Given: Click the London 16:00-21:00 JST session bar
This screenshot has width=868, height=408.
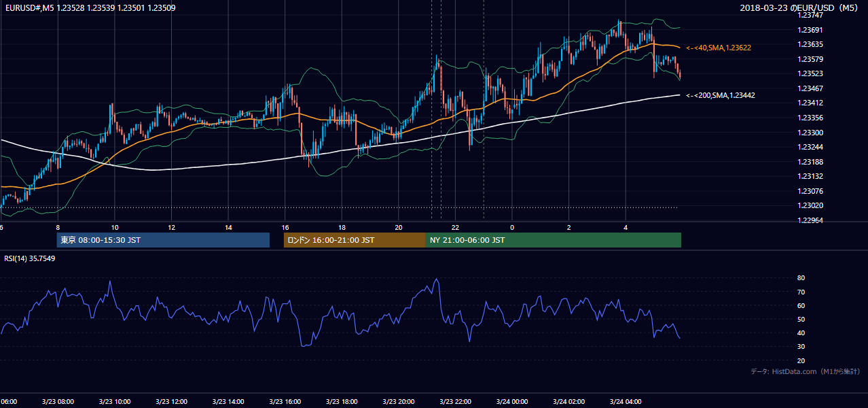Looking at the screenshot, I should [355, 240].
